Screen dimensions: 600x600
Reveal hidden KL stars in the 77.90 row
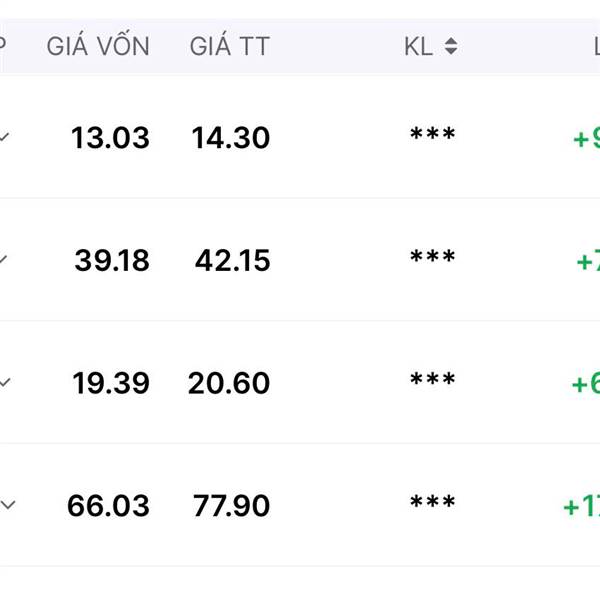pos(432,503)
